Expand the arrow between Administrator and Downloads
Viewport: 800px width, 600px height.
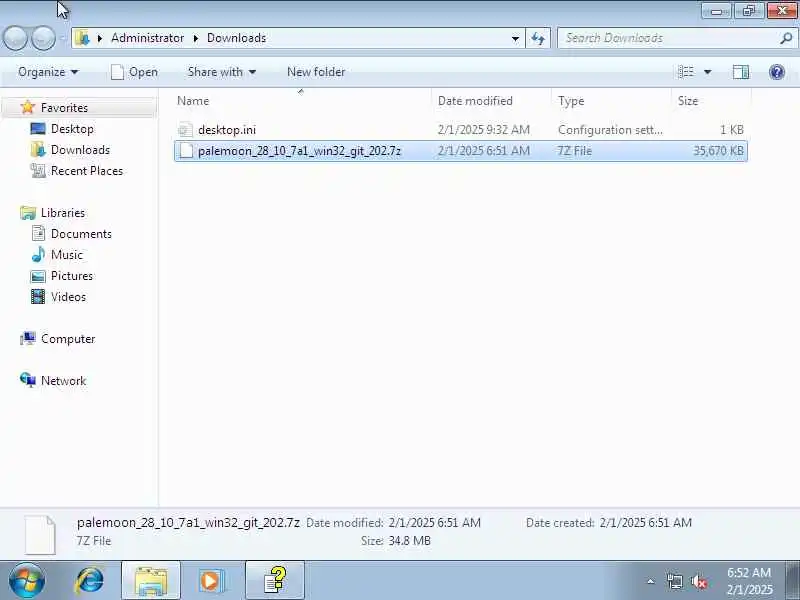click(195, 38)
